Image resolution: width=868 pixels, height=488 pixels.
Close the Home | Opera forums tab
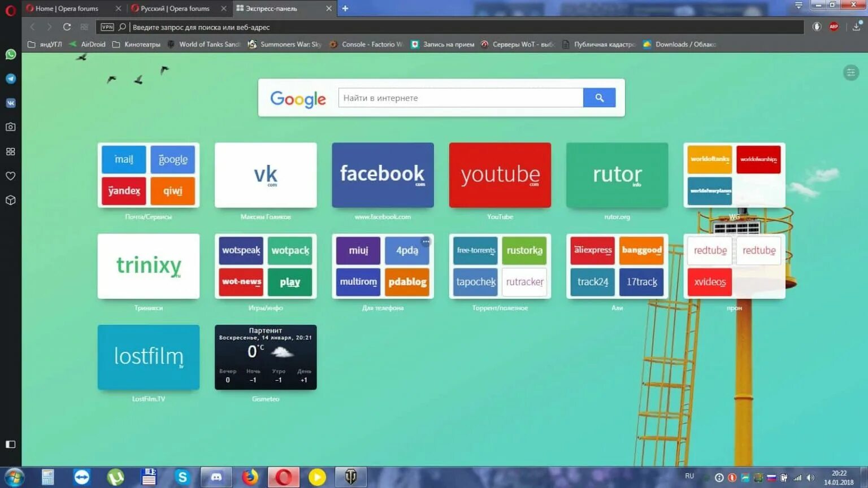pos(118,8)
